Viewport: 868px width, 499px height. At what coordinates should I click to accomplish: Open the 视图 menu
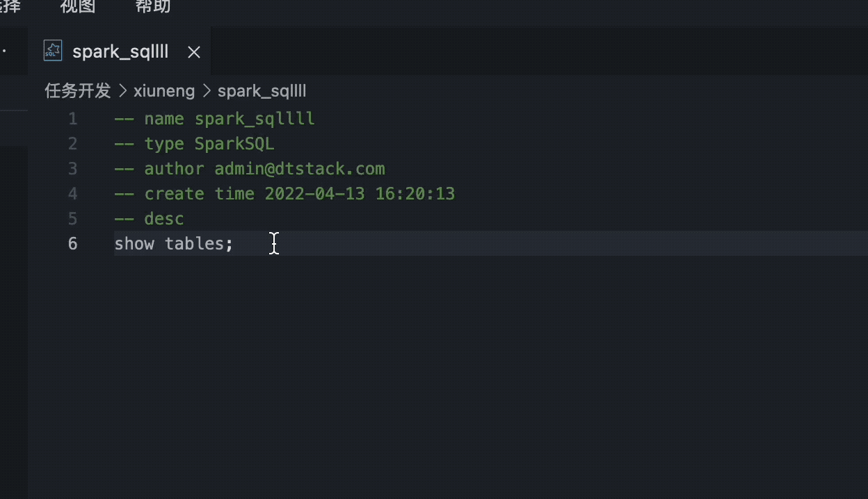pyautogui.click(x=78, y=8)
